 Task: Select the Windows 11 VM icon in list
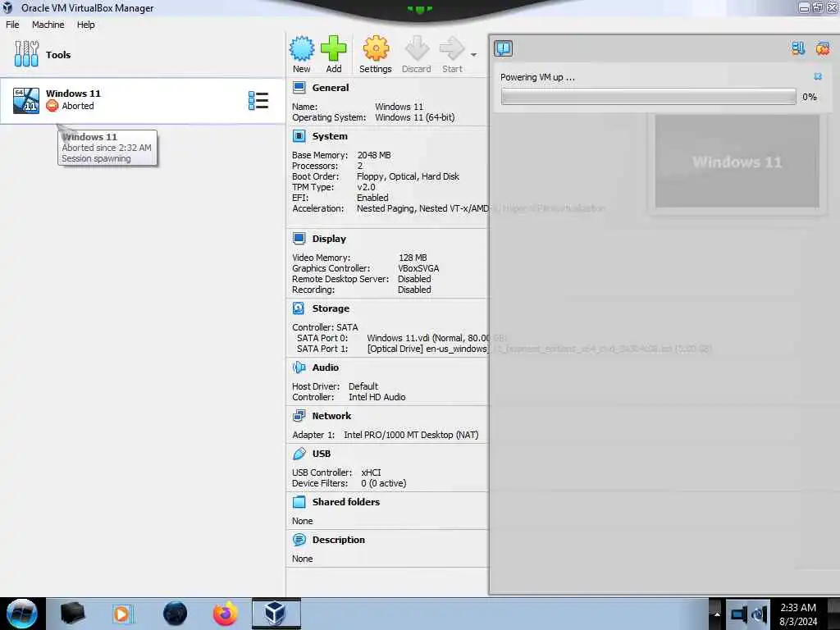26,100
